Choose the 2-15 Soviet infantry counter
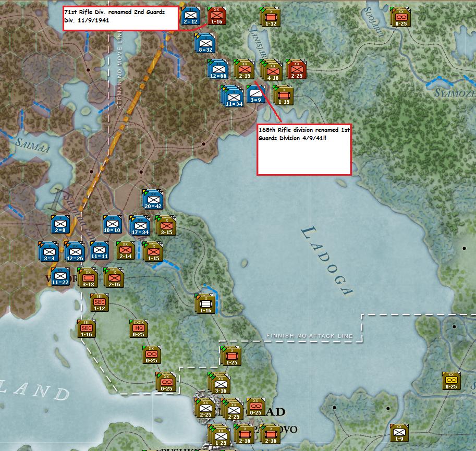 pos(244,69)
